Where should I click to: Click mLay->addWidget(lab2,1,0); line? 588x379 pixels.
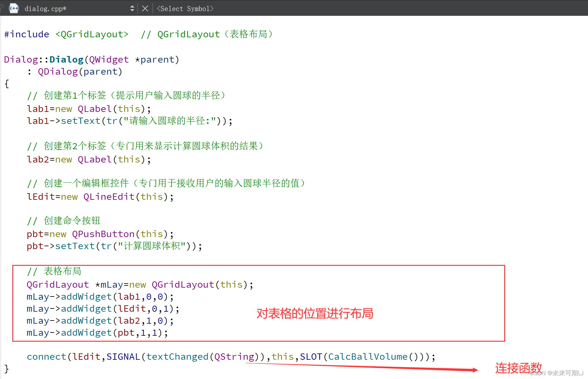[x=100, y=321]
